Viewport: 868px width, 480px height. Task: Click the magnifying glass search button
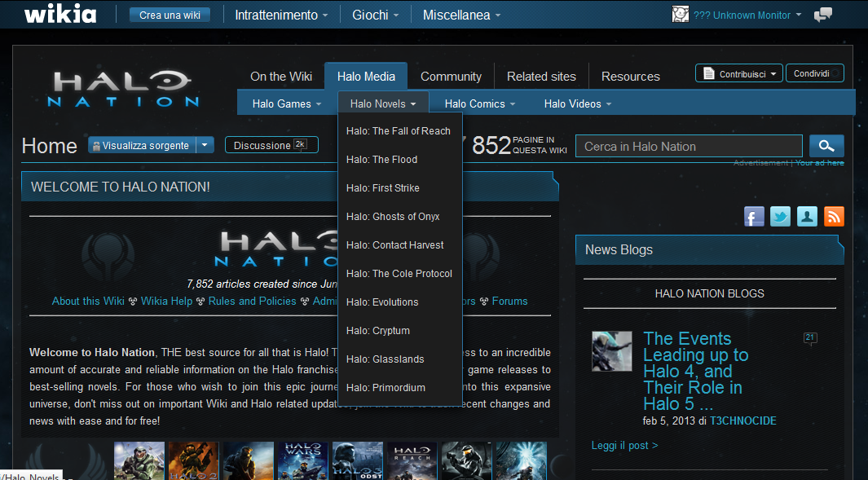coord(826,146)
